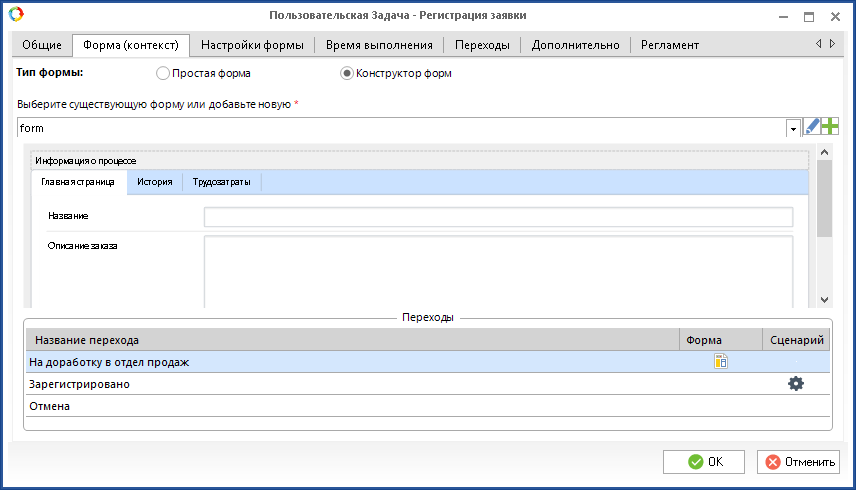Select 'Простая форма' radio button

click(x=163, y=73)
